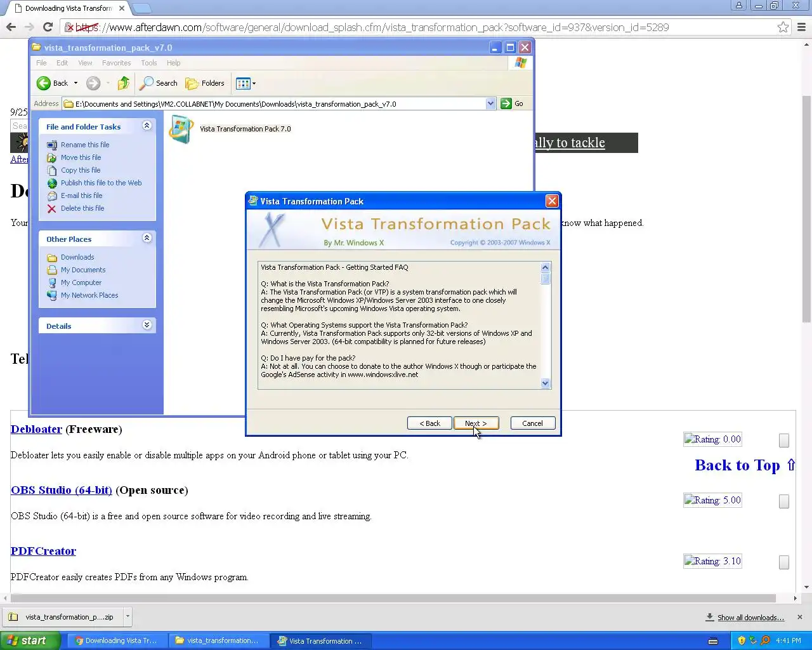Click the Forward arrow in Explorer toolbar
Screen dimensions: 812x650
93,83
